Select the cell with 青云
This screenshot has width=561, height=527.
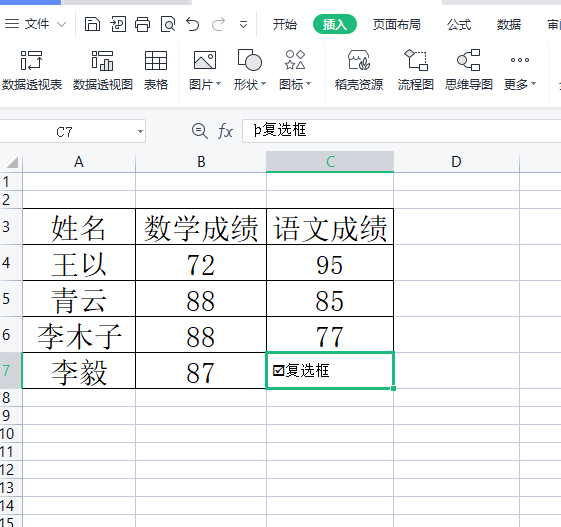click(x=79, y=299)
